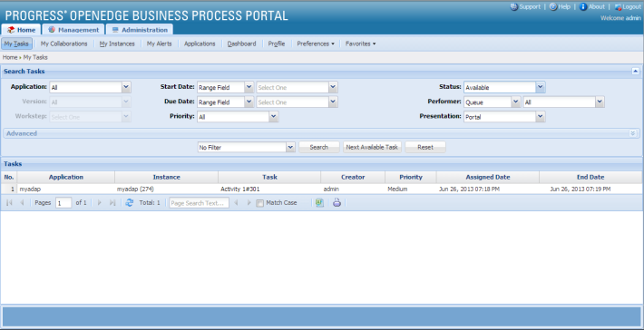Screen dimensions: 644x330
Task: Open the Application dropdown
Action: pyautogui.click(x=126, y=87)
